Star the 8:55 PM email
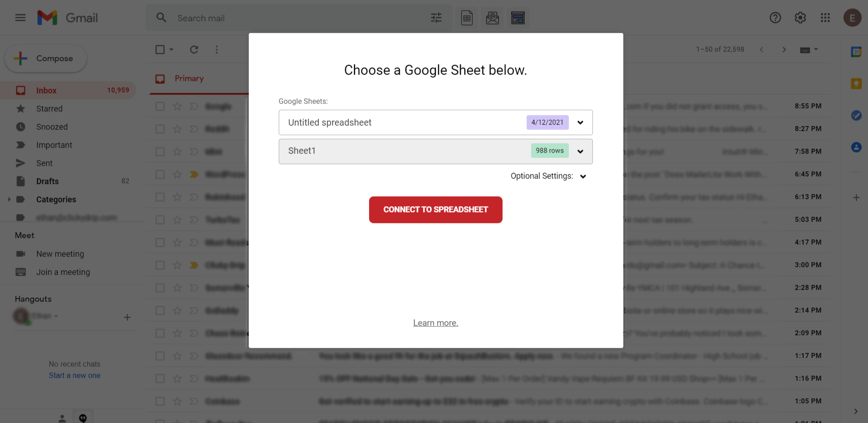Viewport: 868px width, 423px height. click(x=177, y=106)
